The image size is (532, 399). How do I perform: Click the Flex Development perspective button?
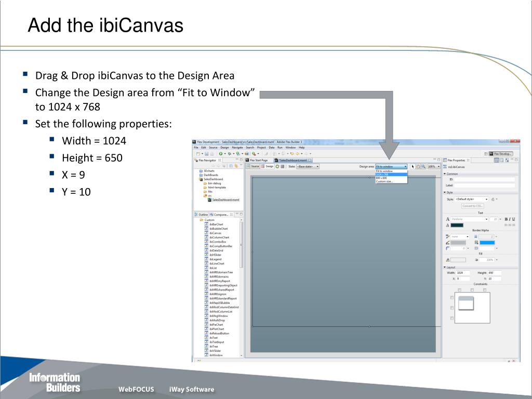click(x=501, y=154)
